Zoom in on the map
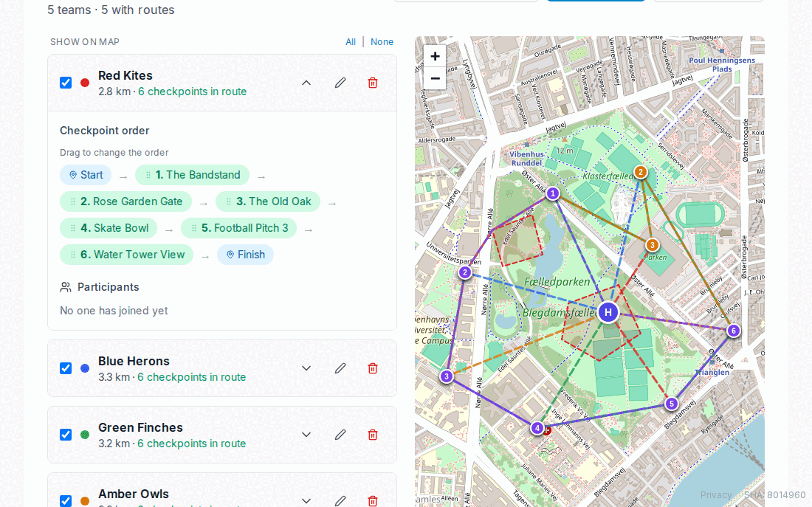This screenshot has height=507, width=812. (435, 56)
